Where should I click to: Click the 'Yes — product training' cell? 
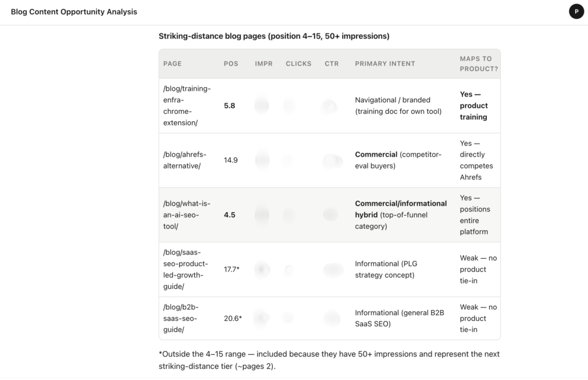474,106
